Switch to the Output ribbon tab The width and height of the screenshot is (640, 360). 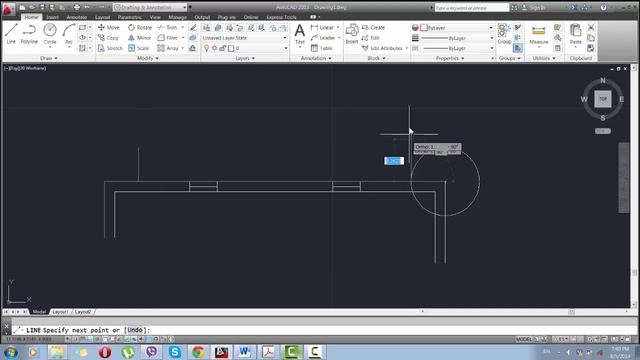[202, 17]
